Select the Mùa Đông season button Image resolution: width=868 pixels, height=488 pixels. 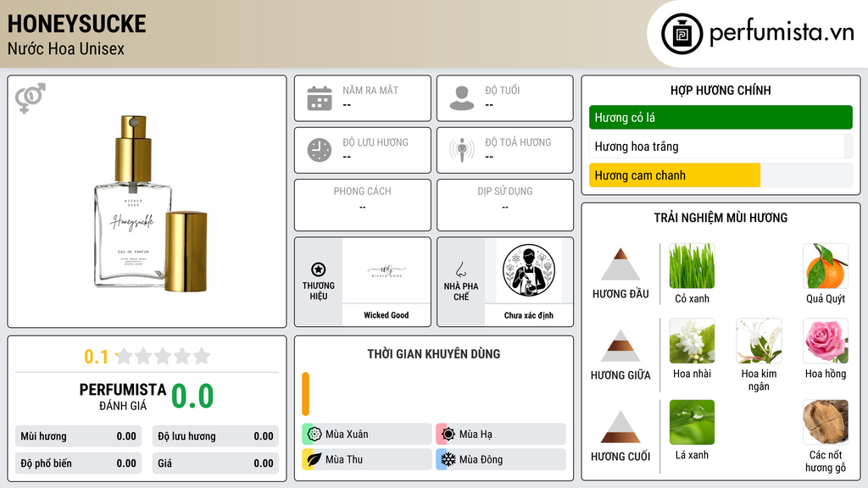click(x=501, y=459)
